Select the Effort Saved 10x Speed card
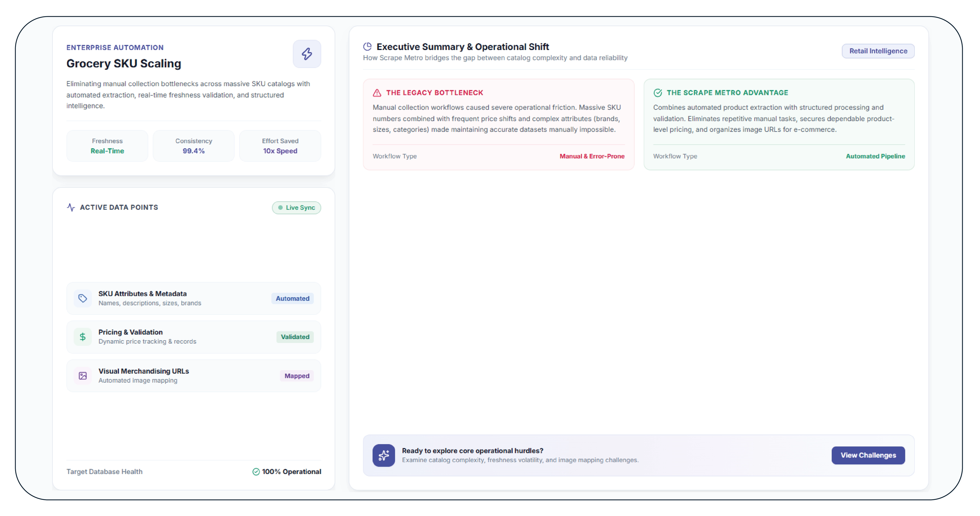Image resolution: width=980 pixels, height=516 pixels. 280,146
